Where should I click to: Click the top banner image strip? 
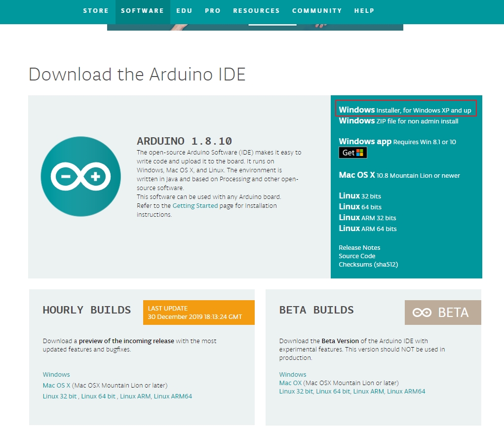tap(255, 27)
